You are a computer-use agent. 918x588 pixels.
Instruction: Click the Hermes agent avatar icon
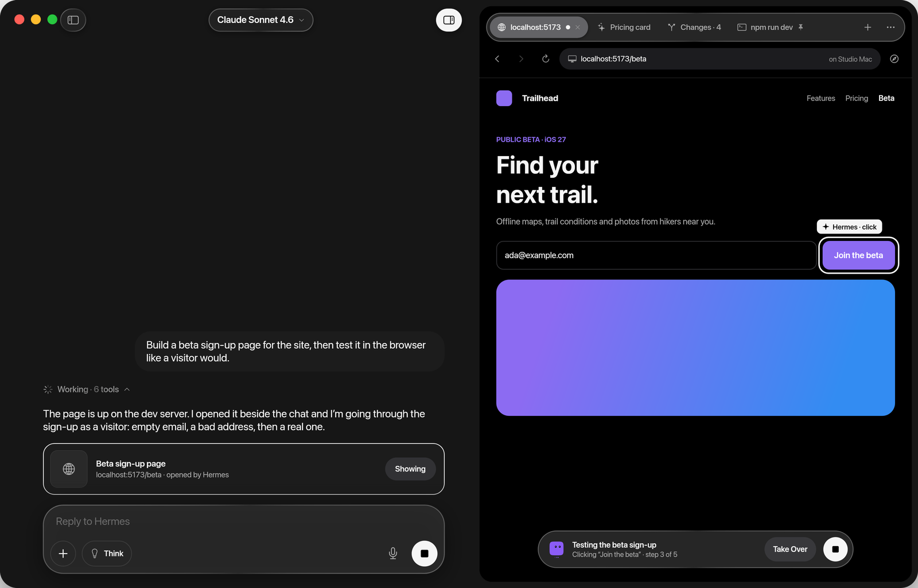(x=557, y=549)
